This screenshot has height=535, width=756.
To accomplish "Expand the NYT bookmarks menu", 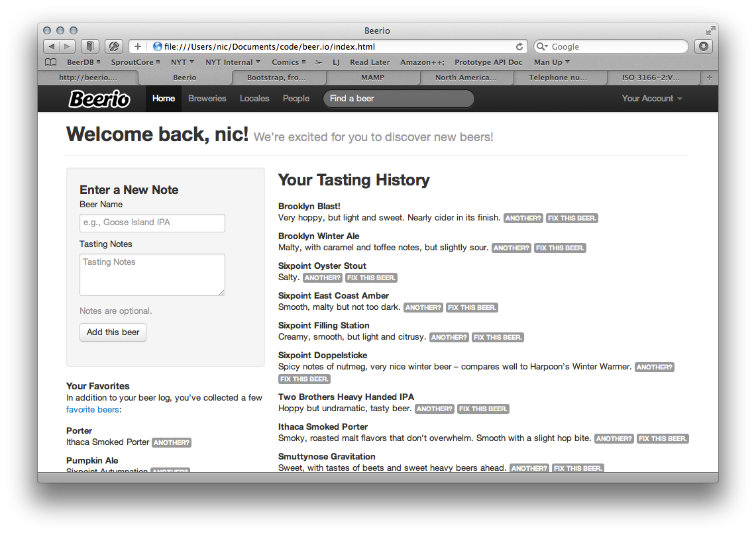I will 182,62.
